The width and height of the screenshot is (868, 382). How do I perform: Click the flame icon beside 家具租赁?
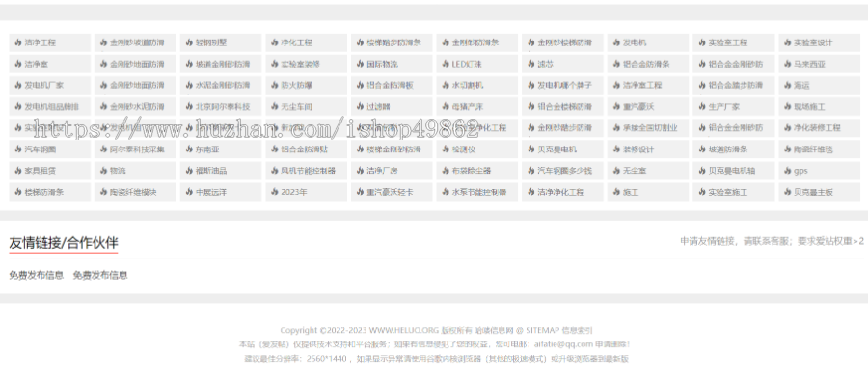tap(17, 171)
